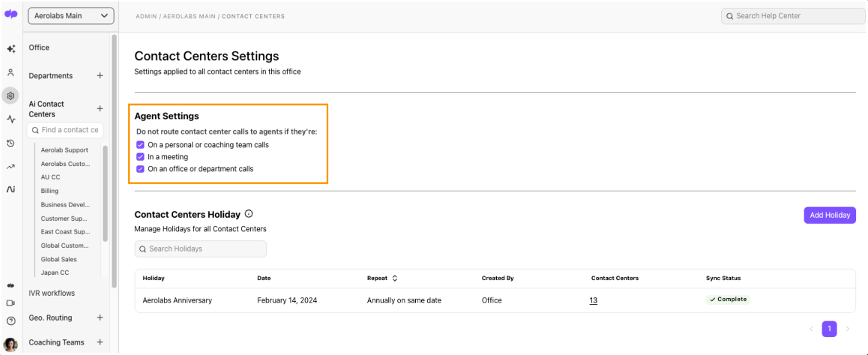Uncheck On a personal or coaching team calls
This screenshot has width=868, height=355.
click(140, 145)
